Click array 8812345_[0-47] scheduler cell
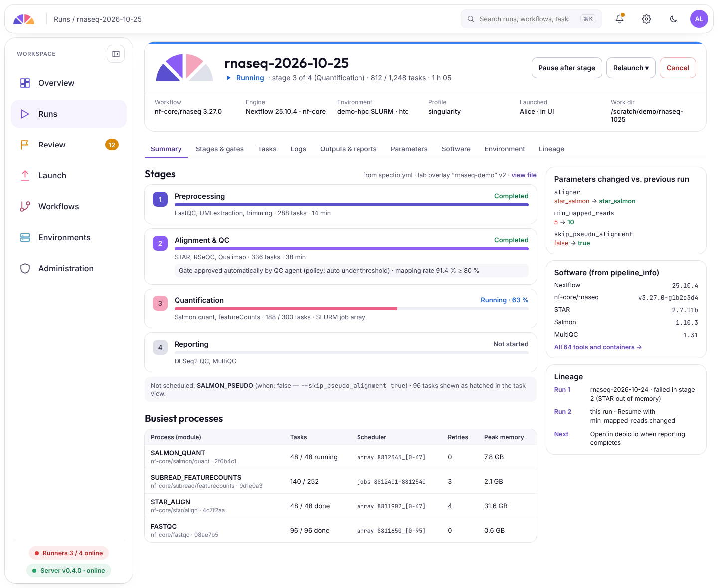Screen dimensions: 718x588 tap(391, 457)
